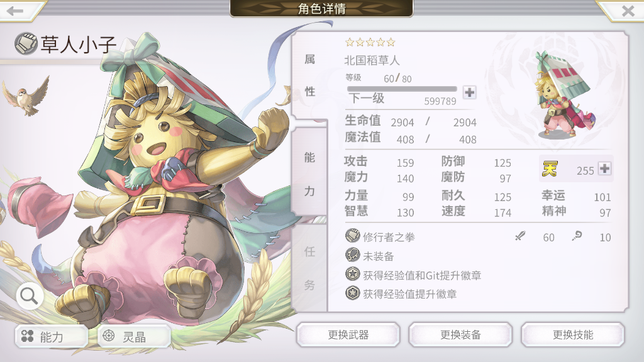644x362 pixels.
Task: Switch to the 属性 tab
Action: (x=309, y=75)
